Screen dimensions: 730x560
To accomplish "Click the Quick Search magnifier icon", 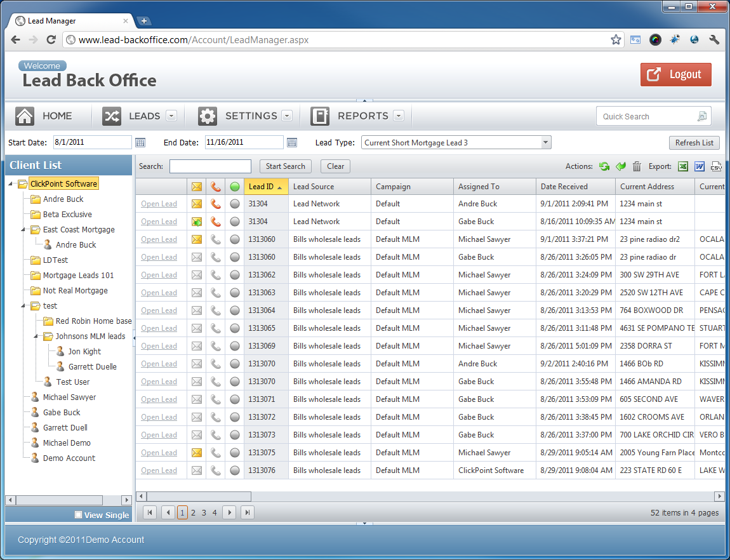I will (702, 116).
